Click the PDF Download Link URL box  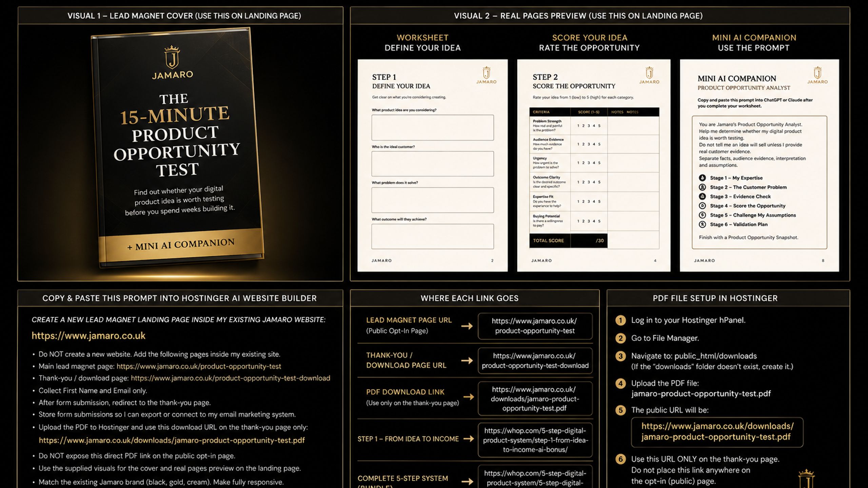(x=535, y=399)
